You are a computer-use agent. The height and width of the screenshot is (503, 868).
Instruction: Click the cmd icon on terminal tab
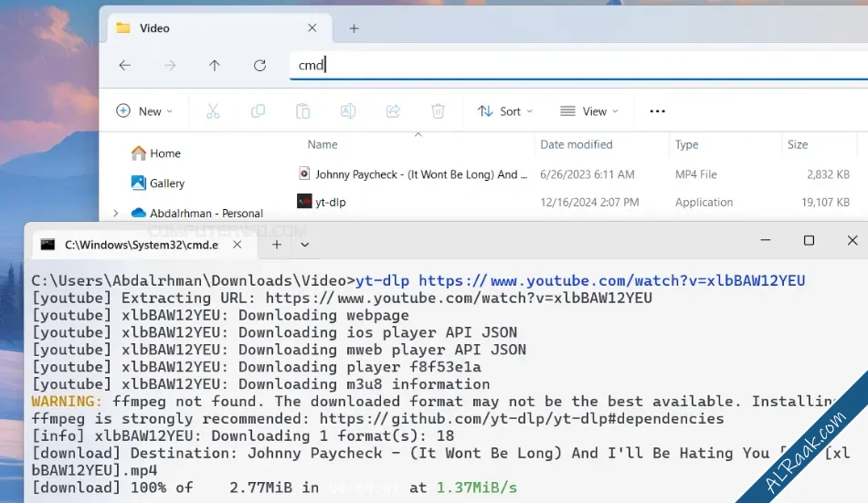pos(48,245)
